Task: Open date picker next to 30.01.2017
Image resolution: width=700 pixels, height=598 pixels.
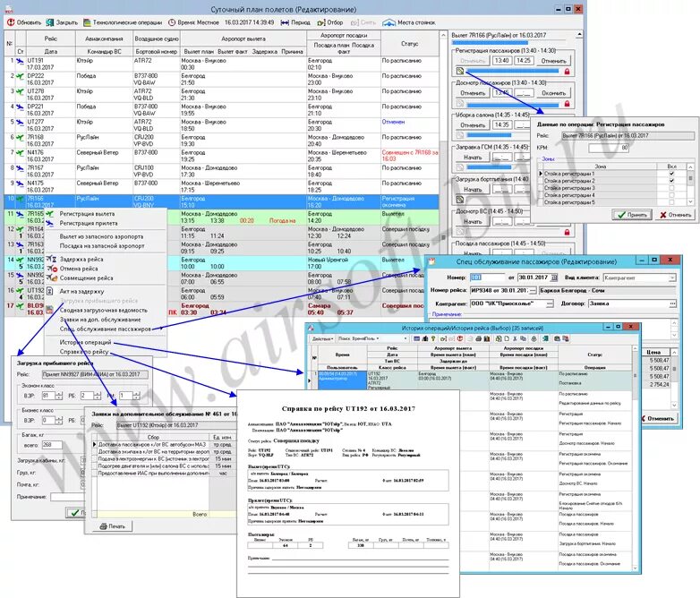Action: [554, 278]
